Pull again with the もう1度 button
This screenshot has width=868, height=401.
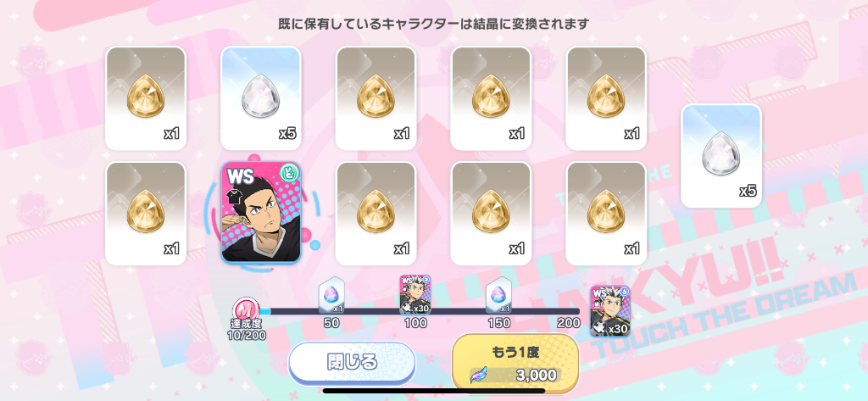515,362
